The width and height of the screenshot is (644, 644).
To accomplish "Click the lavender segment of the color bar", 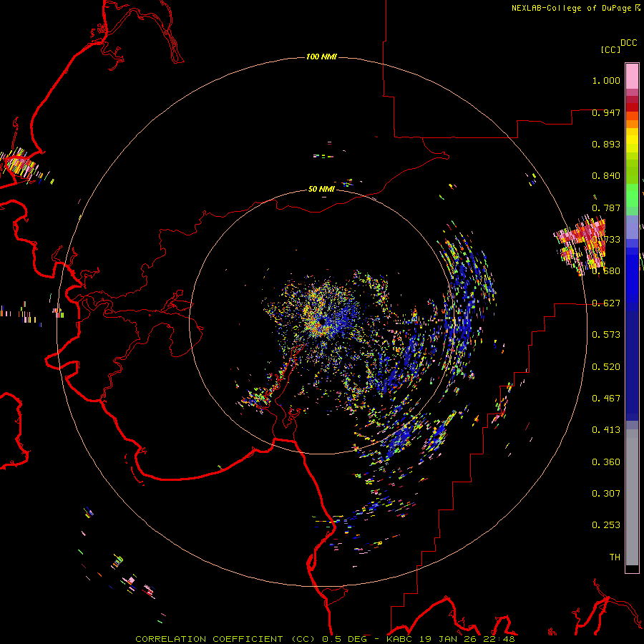I will [632, 227].
